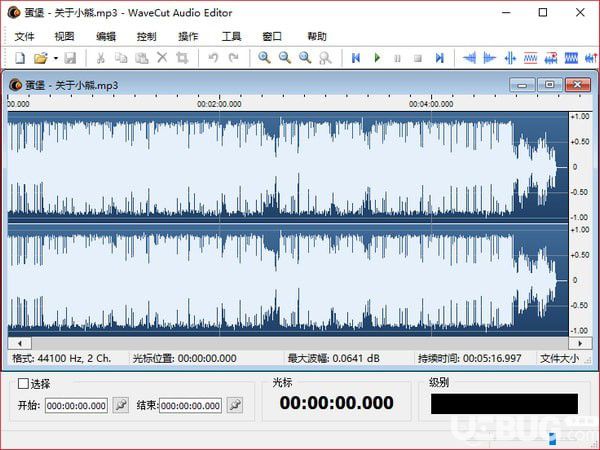Click the New file icon

[20, 58]
